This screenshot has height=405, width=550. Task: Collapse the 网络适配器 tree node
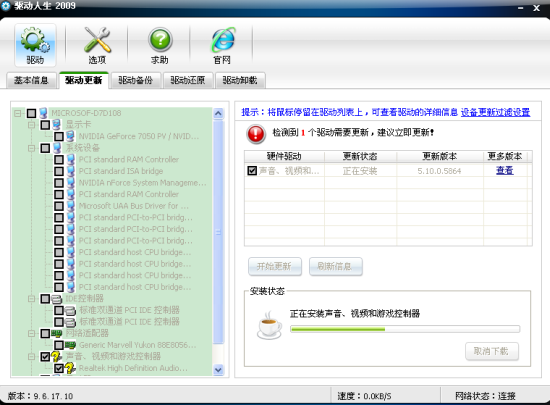pos(31,333)
